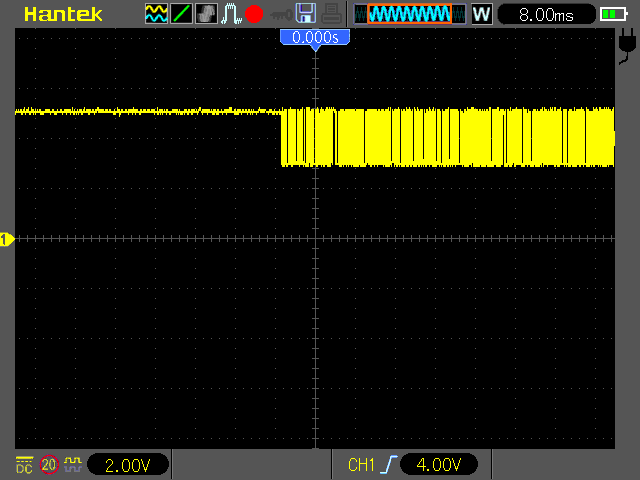Click the red record indicator
640x480 pixels.
tap(254, 14)
